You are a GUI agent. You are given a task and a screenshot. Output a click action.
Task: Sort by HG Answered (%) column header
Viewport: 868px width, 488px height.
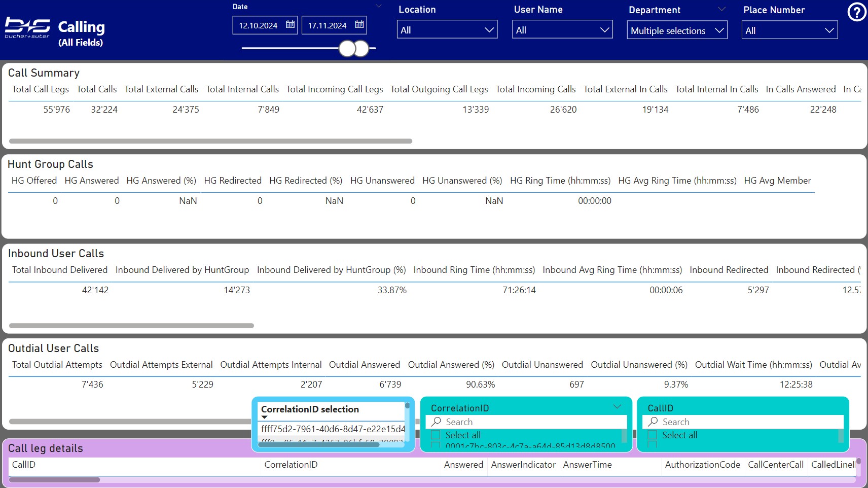(161, 181)
